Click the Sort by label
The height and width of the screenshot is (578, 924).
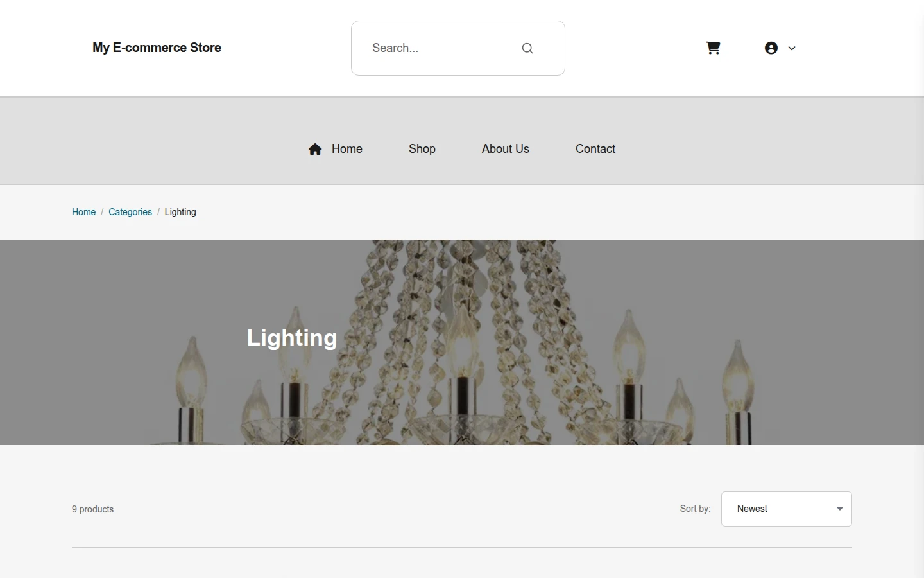[x=696, y=509]
